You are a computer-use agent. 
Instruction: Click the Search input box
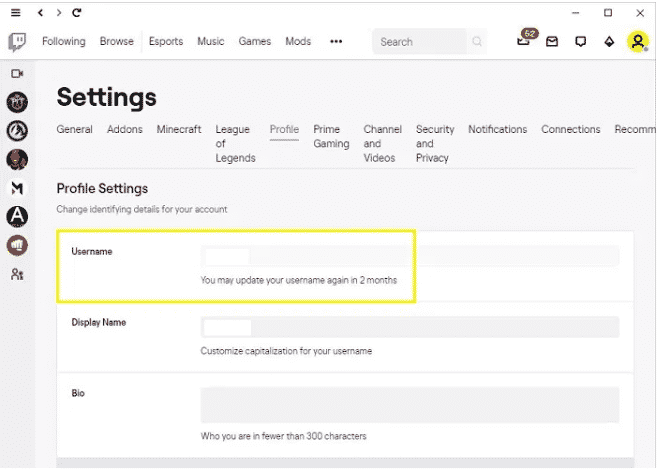coord(419,42)
